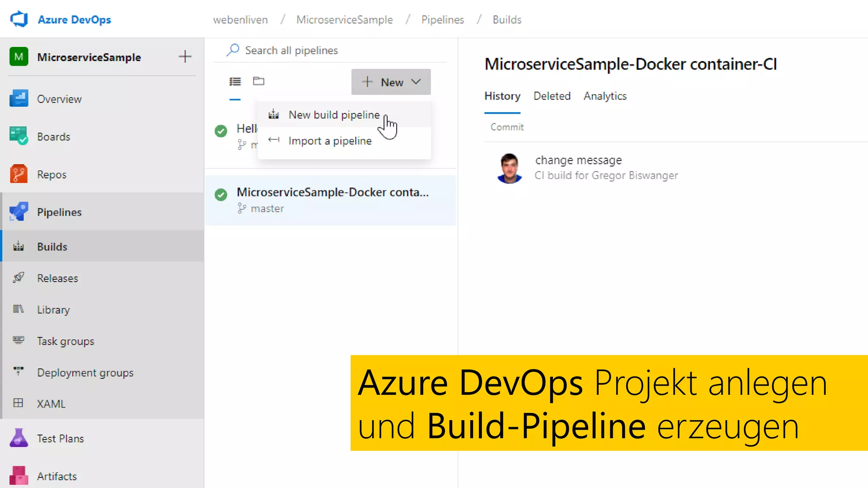Click the Azure DevOps logo icon
The height and width of the screenshot is (488, 868).
click(19, 19)
